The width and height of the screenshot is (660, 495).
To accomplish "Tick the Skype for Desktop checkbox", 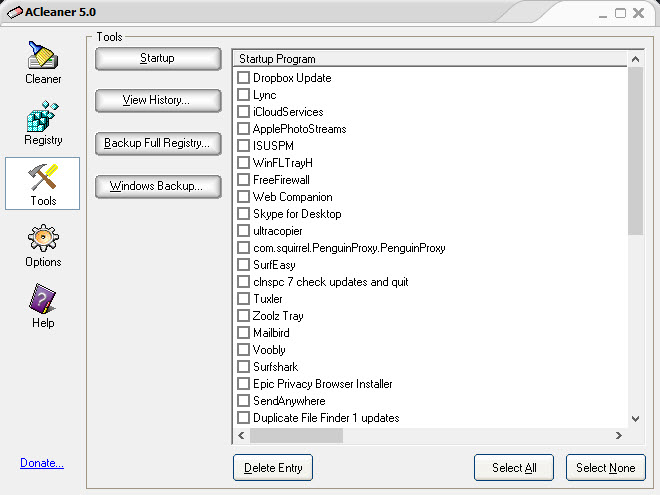I will 243,213.
